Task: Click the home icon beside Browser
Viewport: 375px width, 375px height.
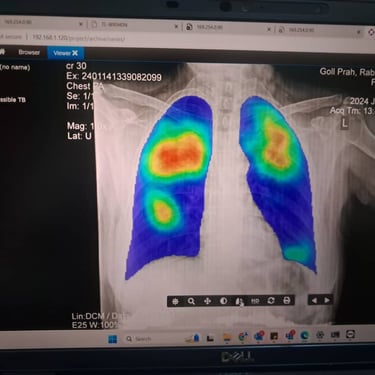Action: (x=3, y=52)
